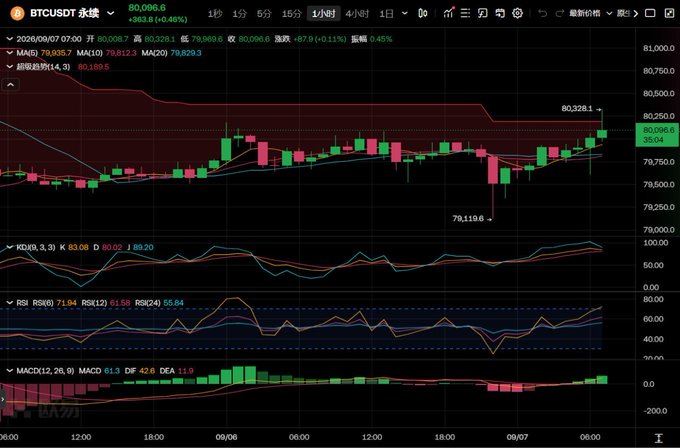Click the 09/06 date label on time axis
Image resolution: width=680 pixels, height=448 pixels.
226,437
